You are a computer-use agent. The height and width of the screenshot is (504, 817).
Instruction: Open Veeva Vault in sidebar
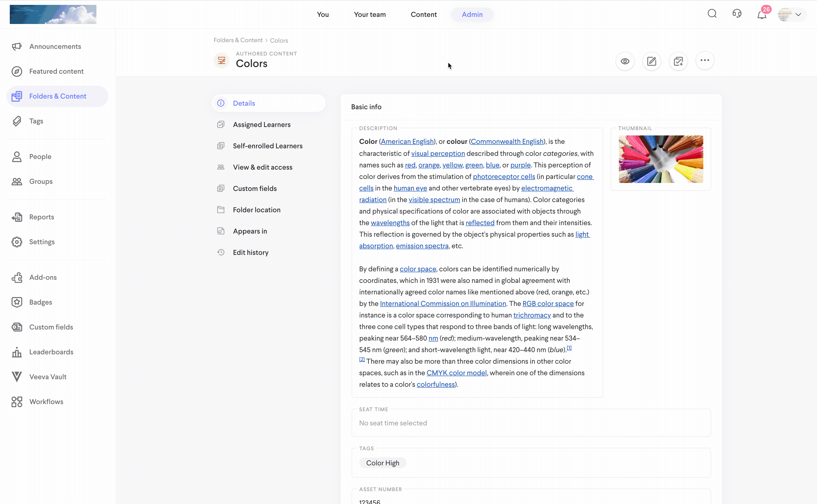coord(48,377)
